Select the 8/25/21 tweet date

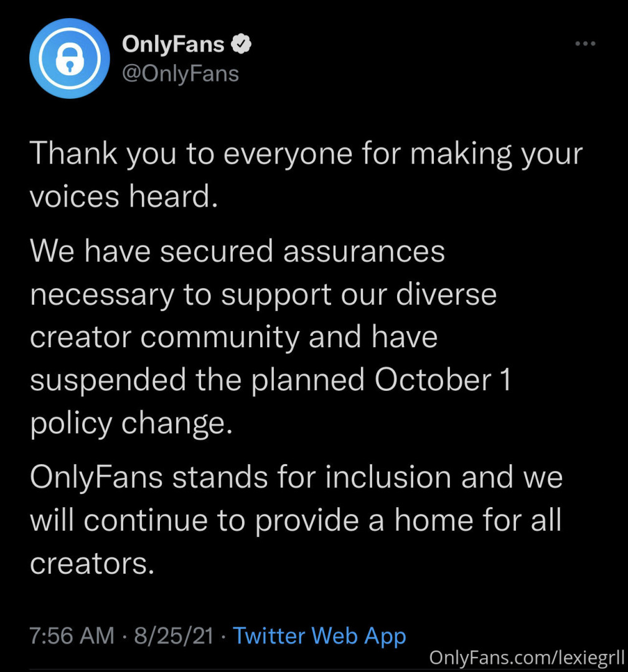click(x=171, y=636)
